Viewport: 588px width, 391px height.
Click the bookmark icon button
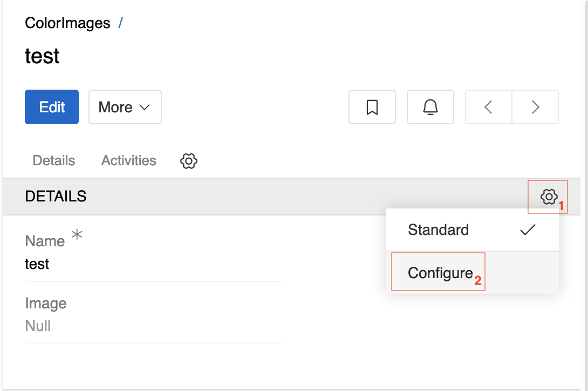click(372, 107)
